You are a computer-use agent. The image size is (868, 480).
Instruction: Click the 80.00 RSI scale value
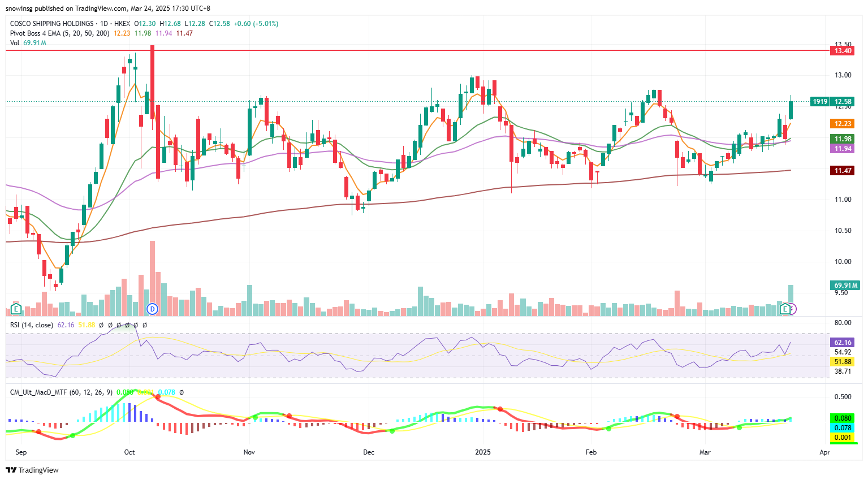coord(843,323)
